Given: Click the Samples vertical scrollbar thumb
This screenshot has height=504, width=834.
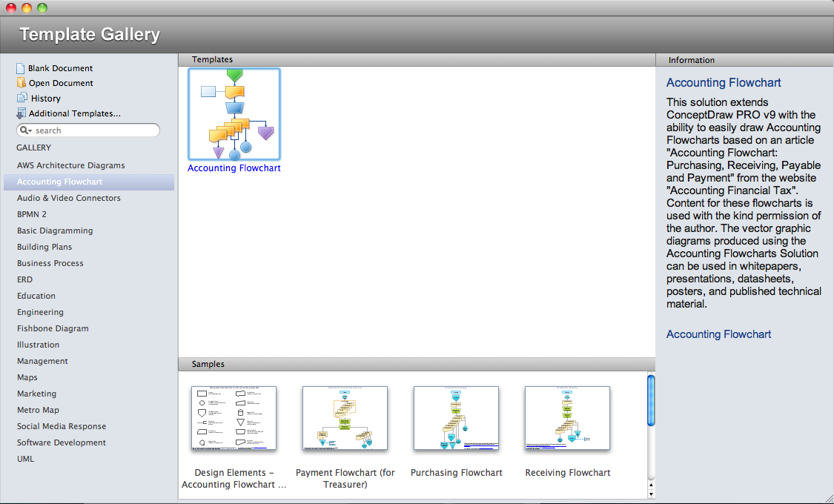Looking at the screenshot, I should click(651, 400).
